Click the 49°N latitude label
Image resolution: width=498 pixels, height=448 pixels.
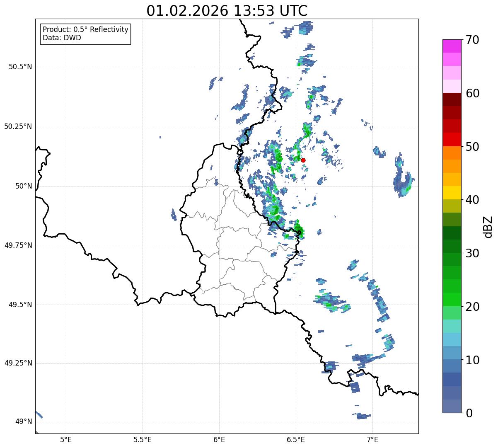[x=24, y=421]
